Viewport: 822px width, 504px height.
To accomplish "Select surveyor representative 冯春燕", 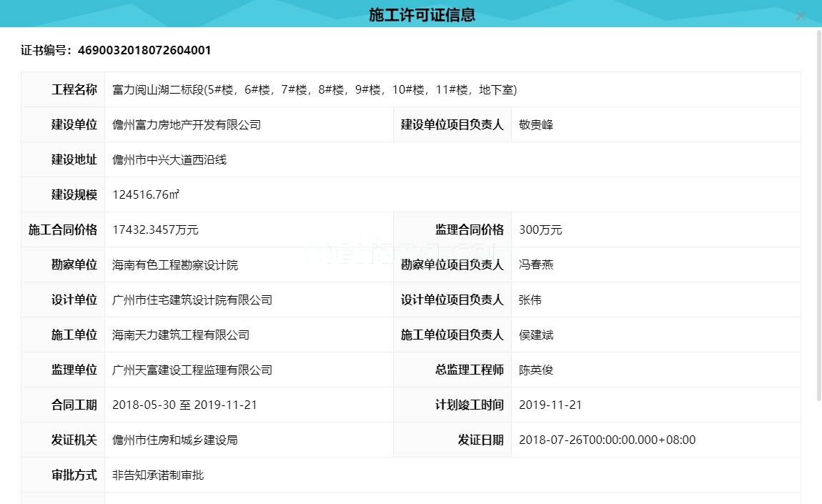I will pyautogui.click(x=536, y=265).
